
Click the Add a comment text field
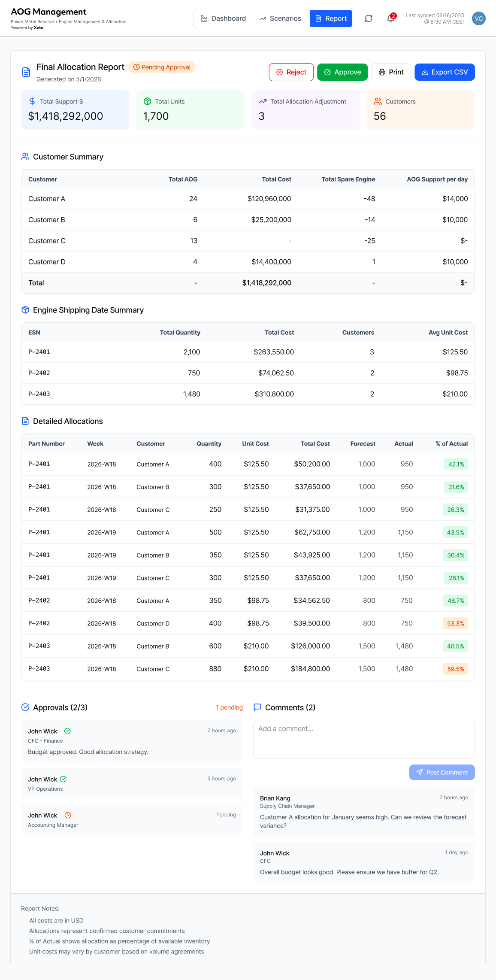[x=364, y=739]
